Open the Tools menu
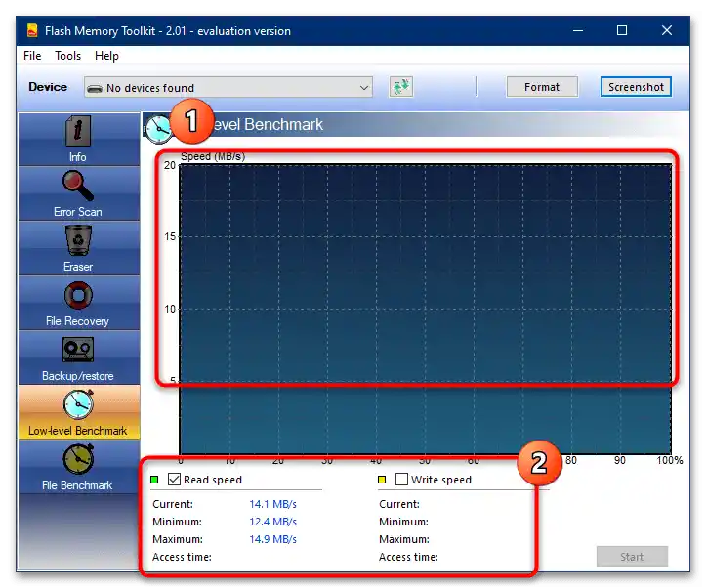 point(67,56)
